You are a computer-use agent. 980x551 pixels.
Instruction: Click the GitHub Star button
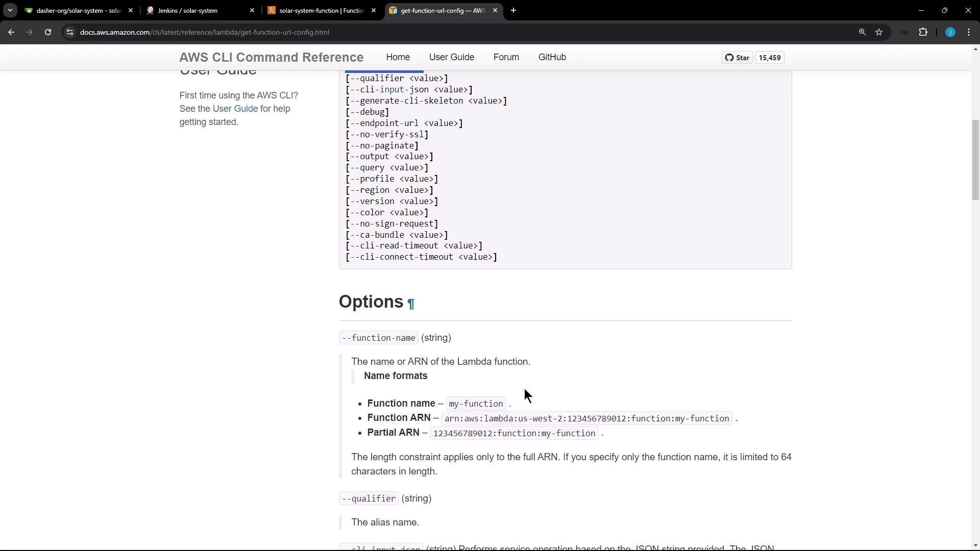[x=737, y=58]
